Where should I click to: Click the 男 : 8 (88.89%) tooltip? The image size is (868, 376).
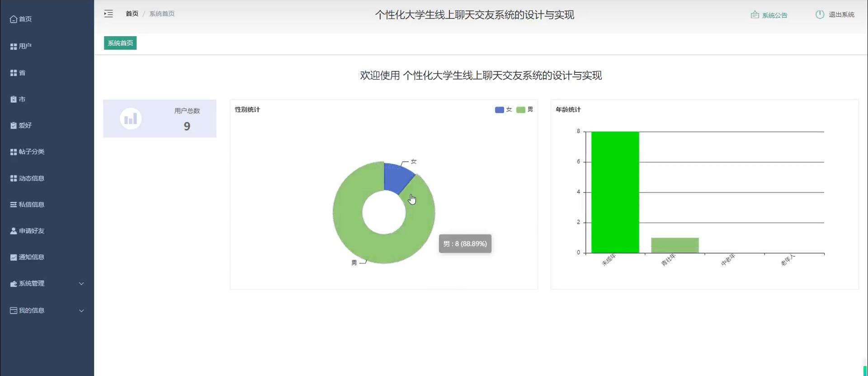465,244
